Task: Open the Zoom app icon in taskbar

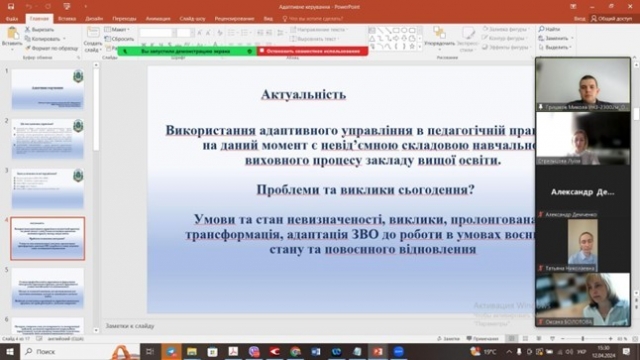Action: click(x=398, y=351)
